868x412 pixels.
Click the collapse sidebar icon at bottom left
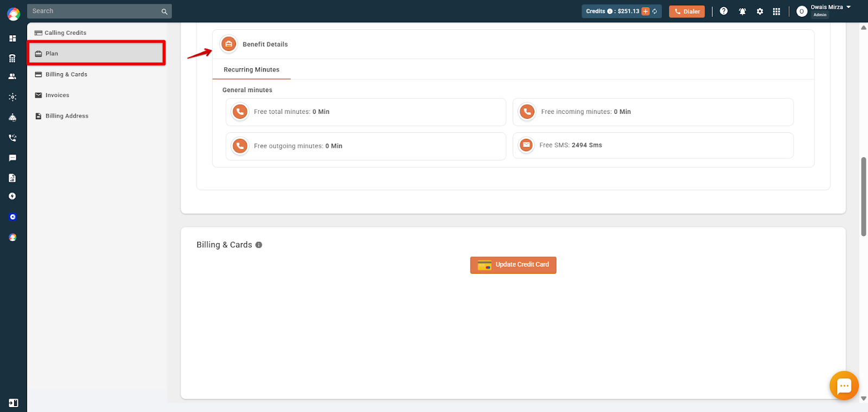pyautogui.click(x=14, y=403)
